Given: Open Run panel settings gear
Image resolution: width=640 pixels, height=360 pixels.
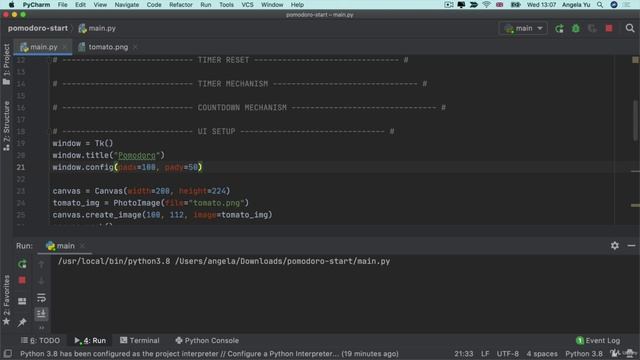Looking at the screenshot, I should [x=615, y=246].
